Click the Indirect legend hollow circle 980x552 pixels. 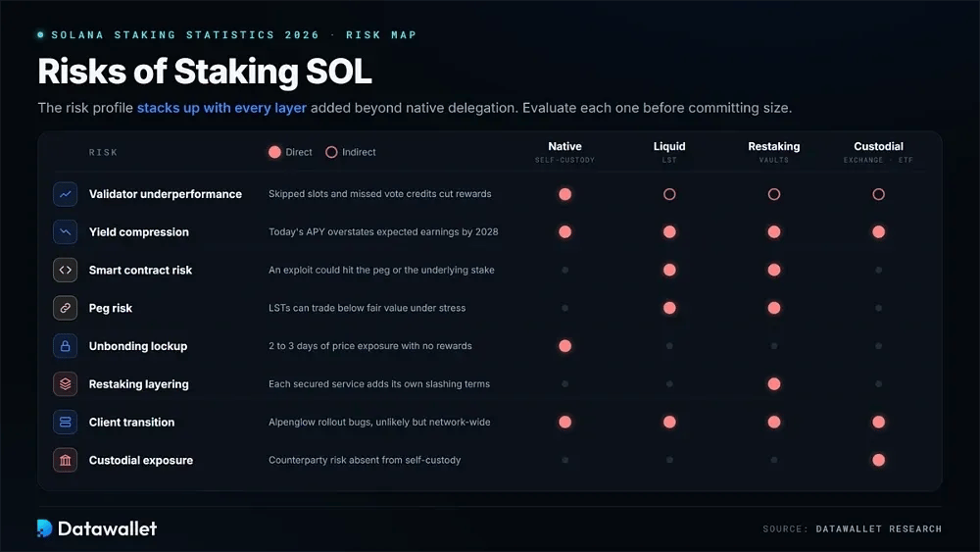(x=331, y=152)
